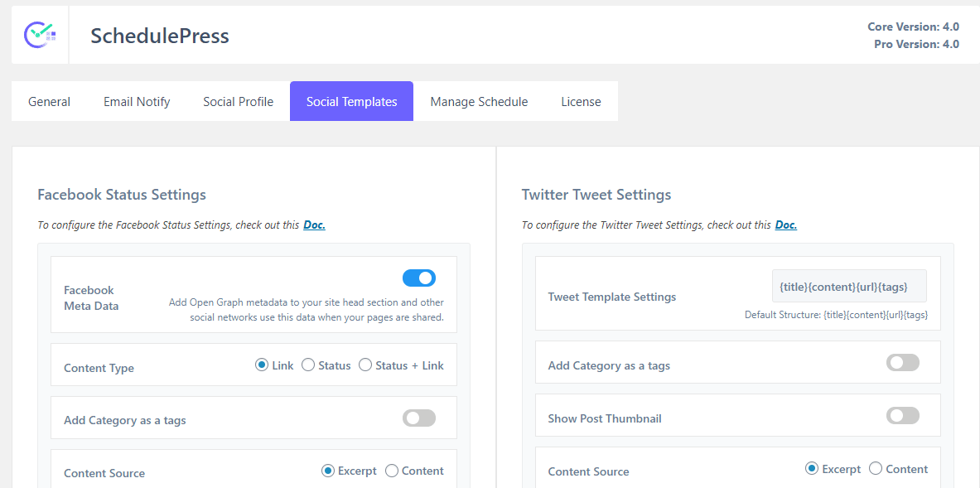Open the License tab
The image size is (980, 488).
tap(582, 101)
